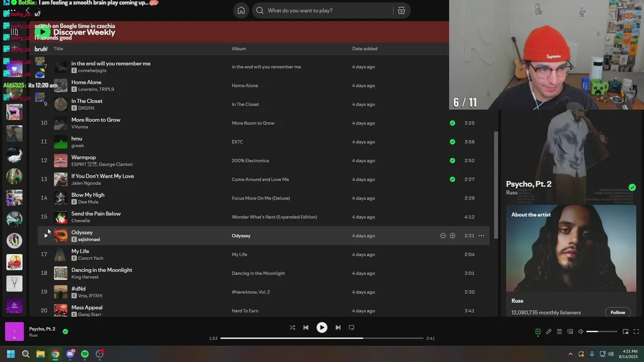644x362 pixels.
Task: Open the play queue
Action: (x=559, y=332)
